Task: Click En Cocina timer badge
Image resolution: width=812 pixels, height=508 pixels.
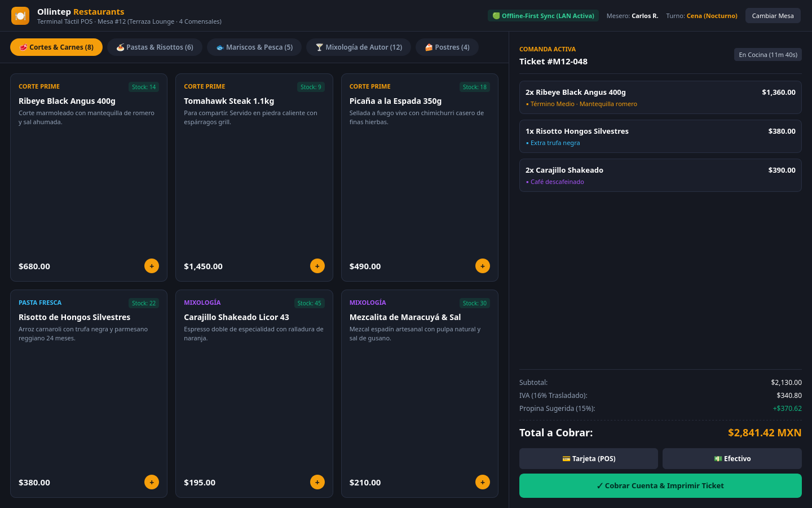Action: click(768, 55)
